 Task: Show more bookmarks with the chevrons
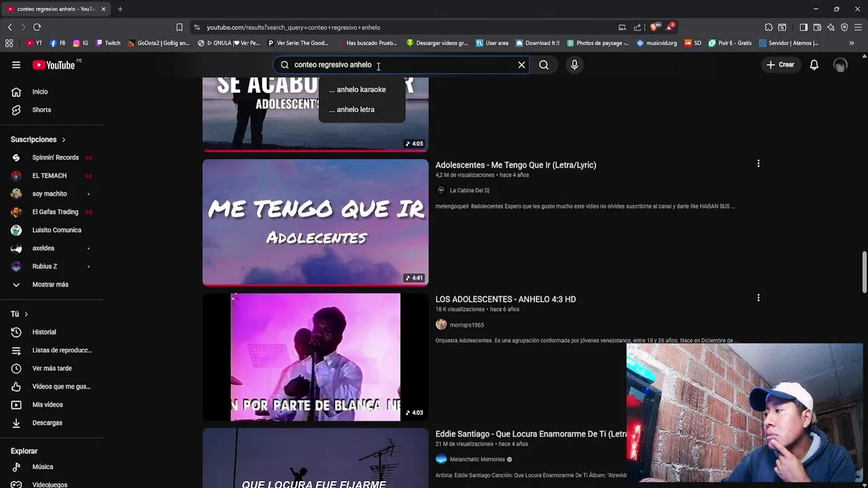(852, 43)
